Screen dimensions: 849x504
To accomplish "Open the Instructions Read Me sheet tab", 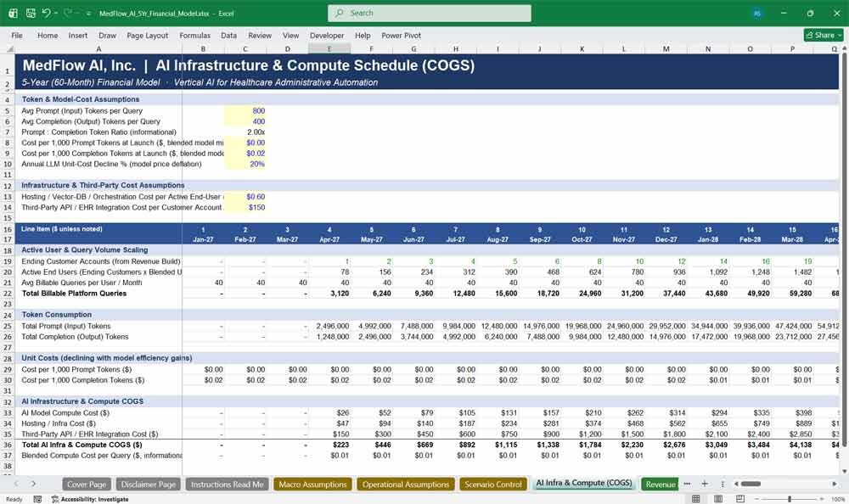I will (227, 484).
